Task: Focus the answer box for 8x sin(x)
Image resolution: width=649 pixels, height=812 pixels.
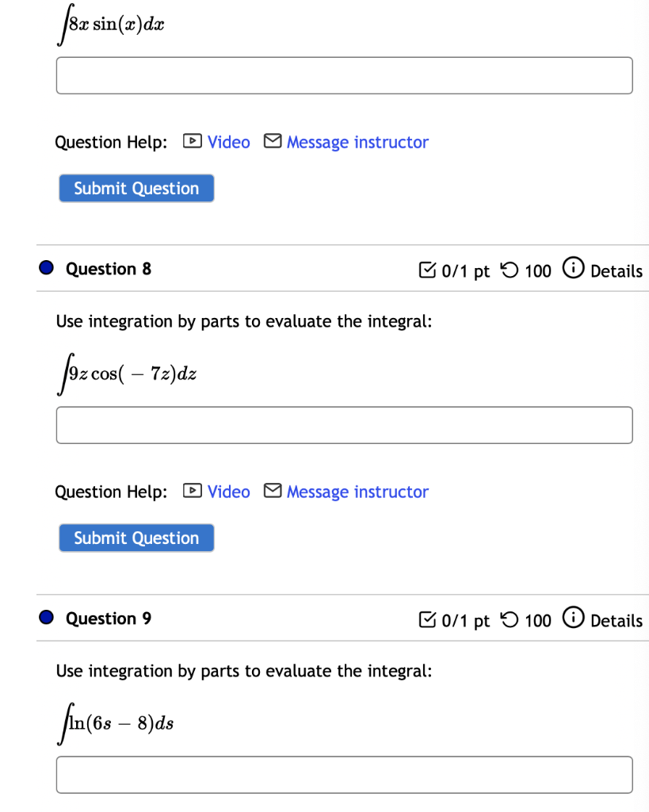Action: pos(344,75)
